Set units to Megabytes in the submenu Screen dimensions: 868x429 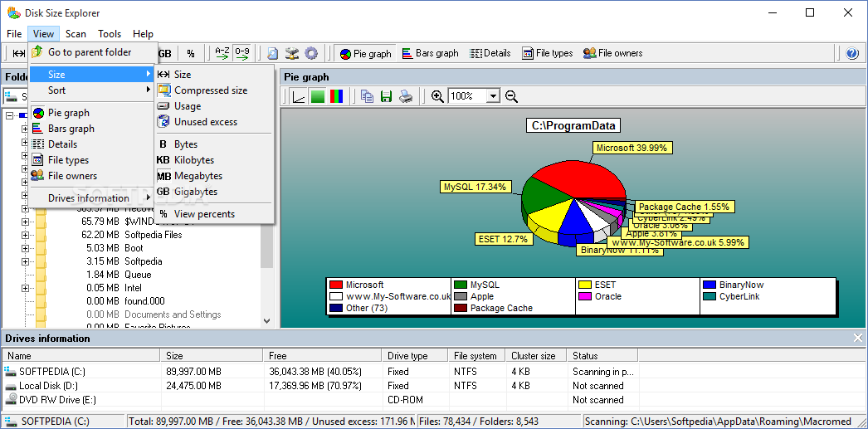[x=213, y=176]
